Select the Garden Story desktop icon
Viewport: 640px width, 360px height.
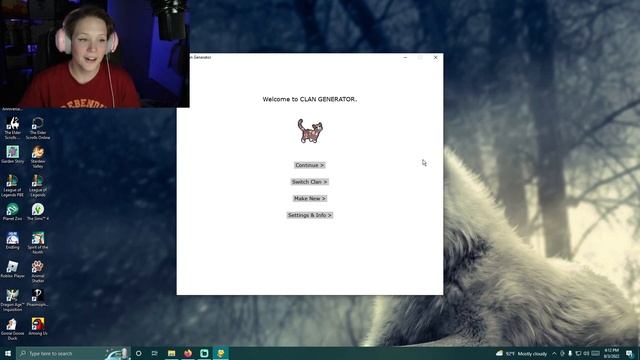13,154
